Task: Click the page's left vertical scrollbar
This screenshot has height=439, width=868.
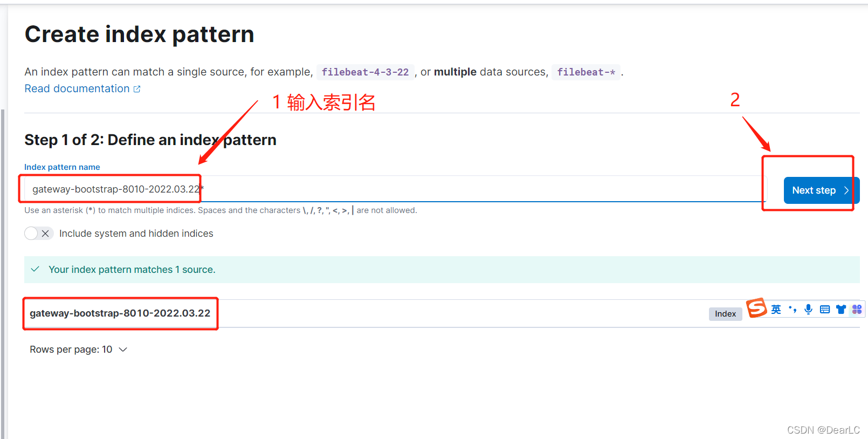Action: pyautogui.click(x=3, y=274)
